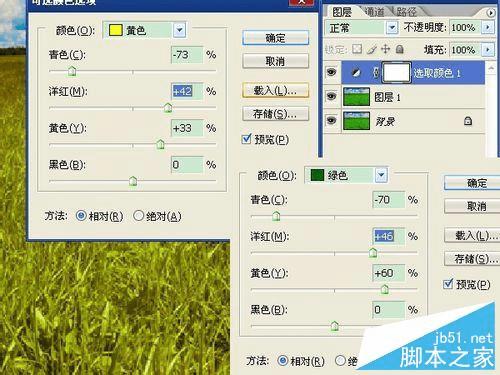Open the 绿色 color dropdown
The height and width of the screenshot is (375, 500).
(x=381, y=175)
